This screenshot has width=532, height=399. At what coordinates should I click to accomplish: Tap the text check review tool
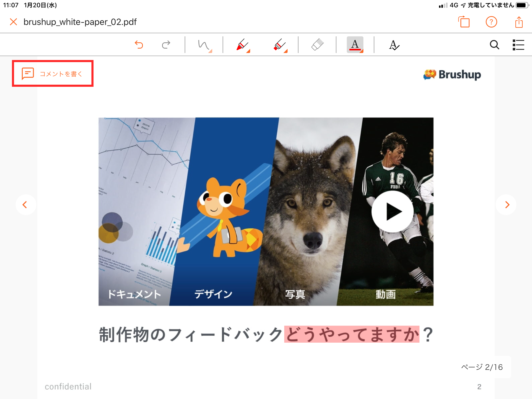(394, 45)
